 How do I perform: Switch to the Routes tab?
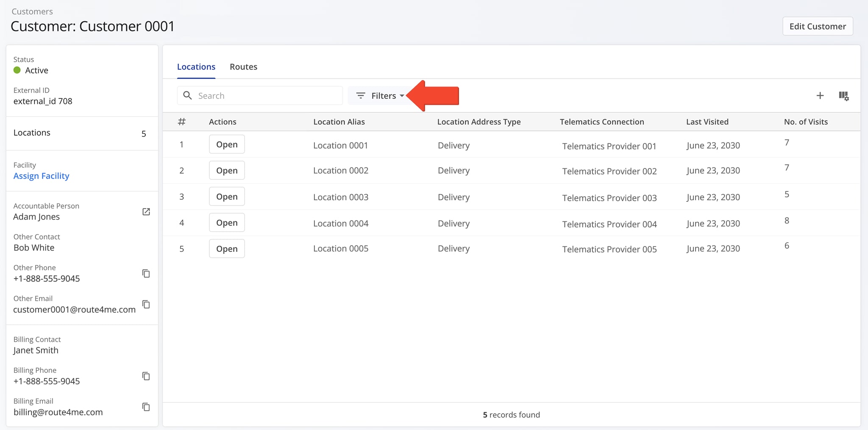coord(243,67)
